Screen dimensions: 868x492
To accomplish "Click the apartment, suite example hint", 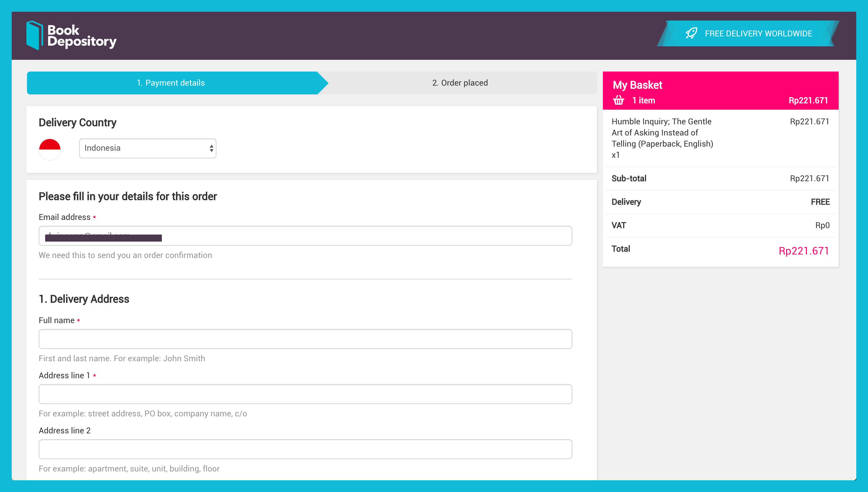I will pos(129,469).
